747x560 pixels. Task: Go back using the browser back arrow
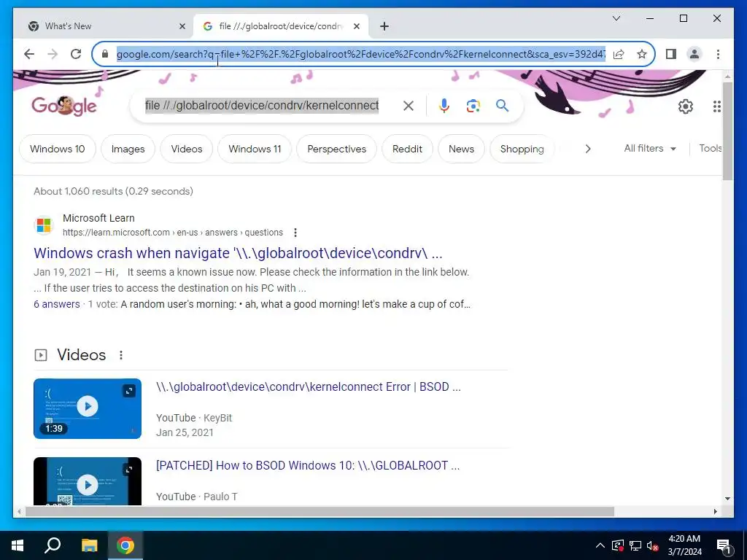29,54
